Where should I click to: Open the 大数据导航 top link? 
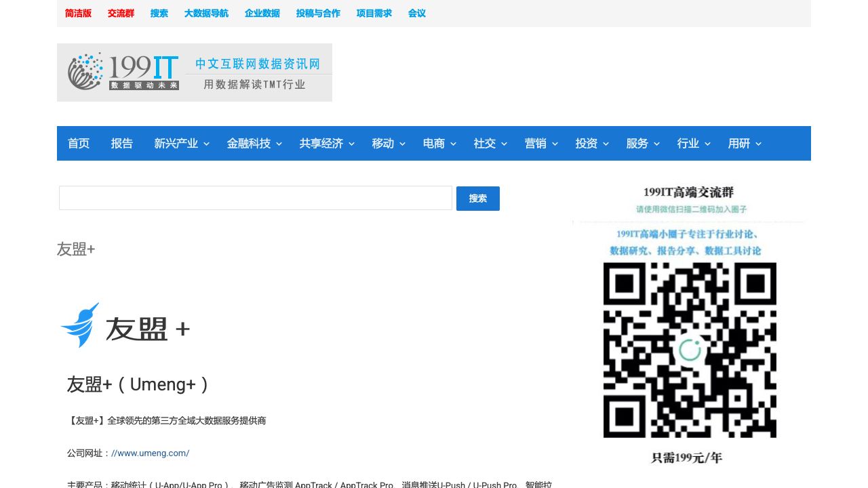pyautogui.click(x=206, y=14)
